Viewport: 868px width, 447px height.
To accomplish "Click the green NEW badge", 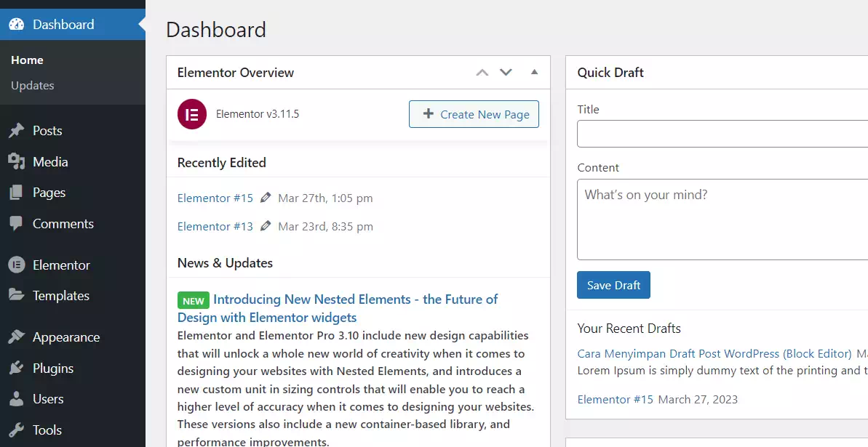I will (x=194, y=300).
